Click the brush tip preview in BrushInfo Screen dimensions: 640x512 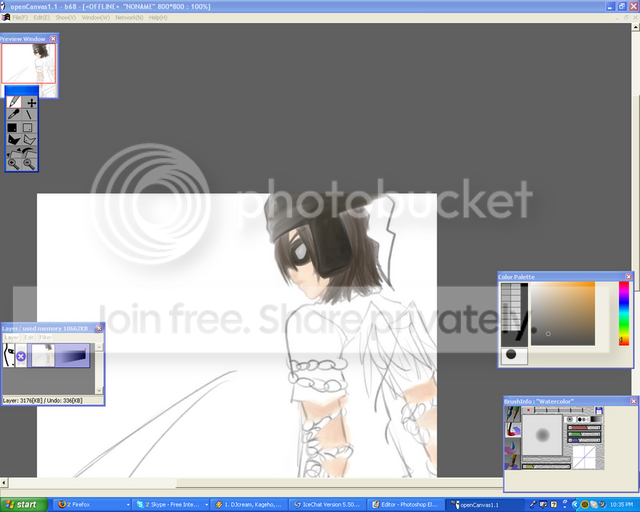point(542,435)
